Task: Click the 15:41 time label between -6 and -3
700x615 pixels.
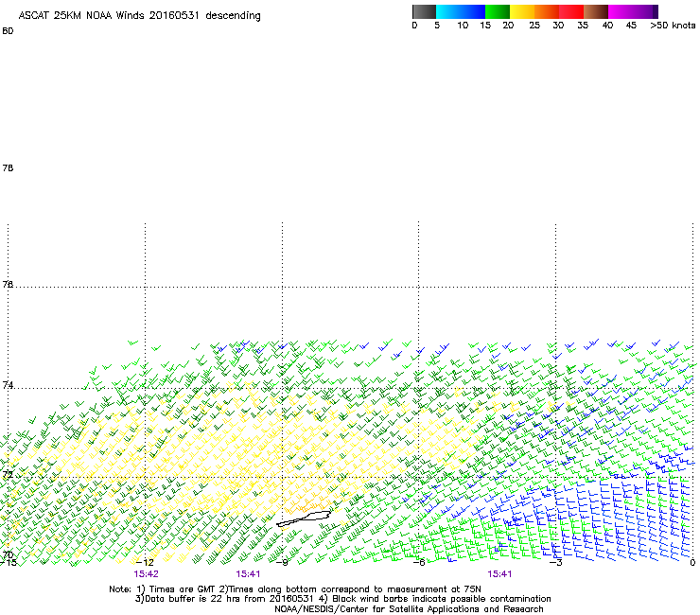Action: [499, 574]
